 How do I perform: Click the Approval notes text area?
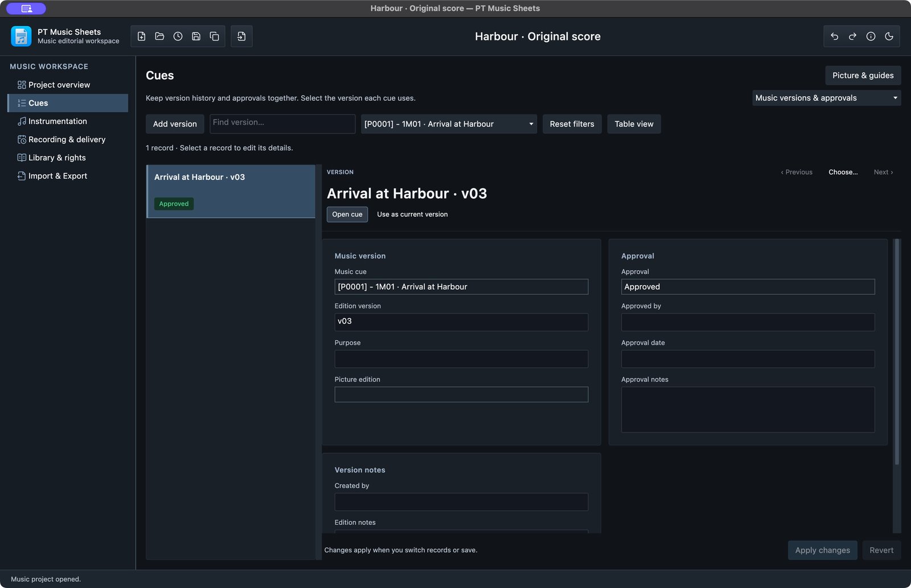pos(748,410)
